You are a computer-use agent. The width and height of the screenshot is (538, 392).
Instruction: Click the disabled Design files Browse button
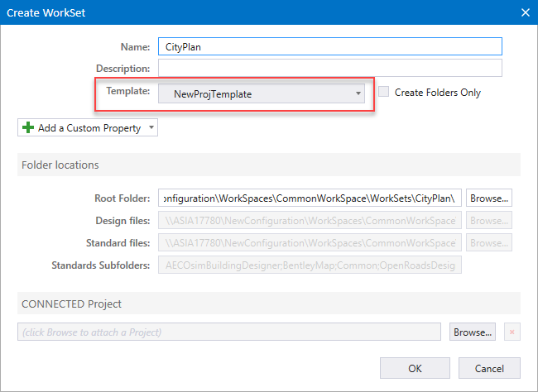[x=489, y=220]
